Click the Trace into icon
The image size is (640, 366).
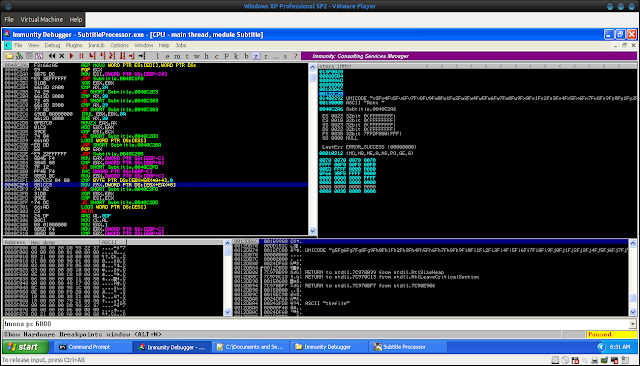[x=112, y=56]
